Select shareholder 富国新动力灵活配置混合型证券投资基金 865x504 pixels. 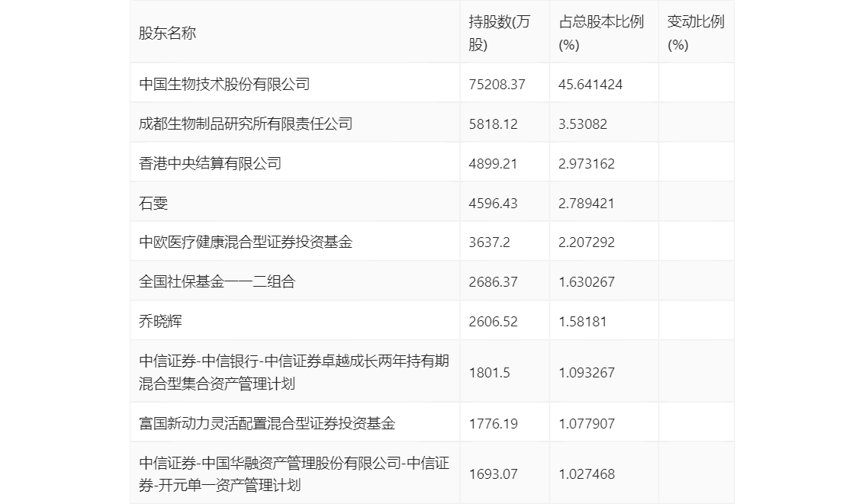click(267, 423)
